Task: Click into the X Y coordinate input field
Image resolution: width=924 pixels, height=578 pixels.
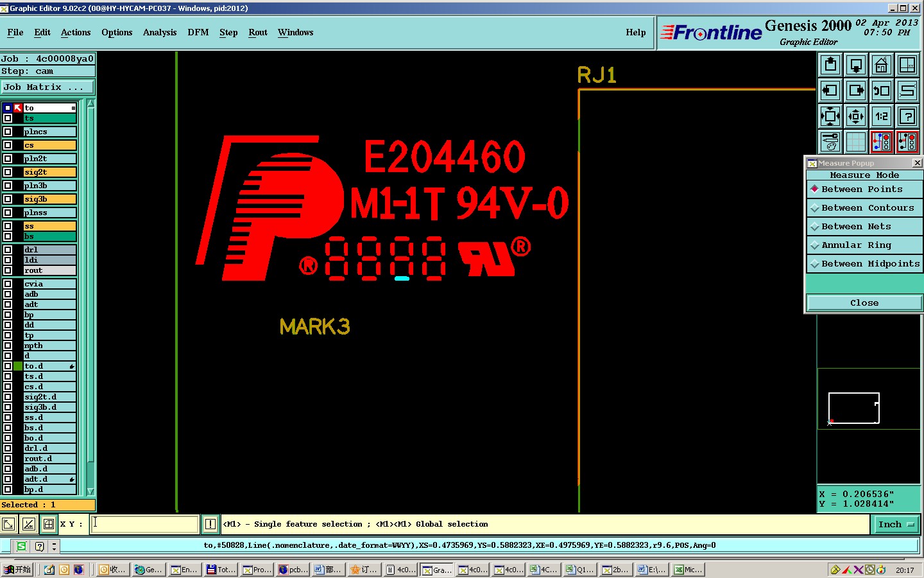Action: [x=145, y=524]
